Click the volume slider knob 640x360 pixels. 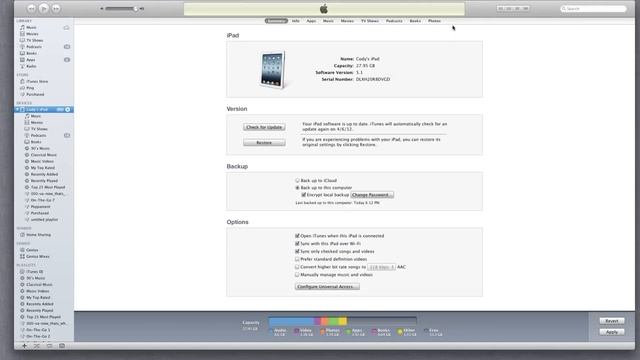pos(136,9)
